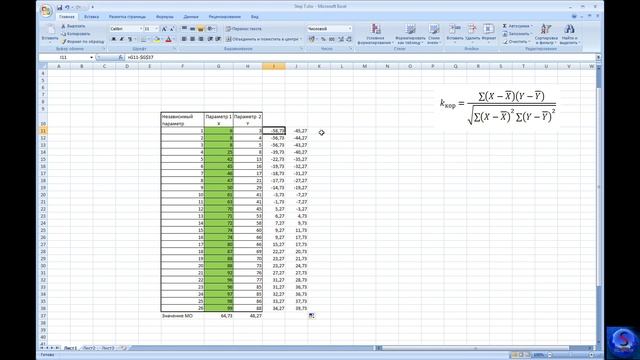Click the formula bar with =G11-$G$37
The width and height of the screenshot is (640, 360).
(360, 58)
